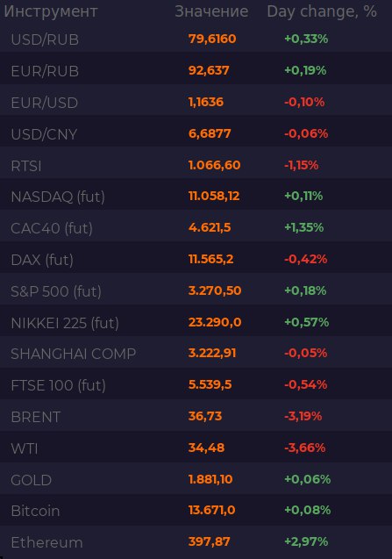Image resolution: width=392 pixels, height=559 pixels.
Task: Click the Day change, % column header
Action: click(x=322, y=11)
